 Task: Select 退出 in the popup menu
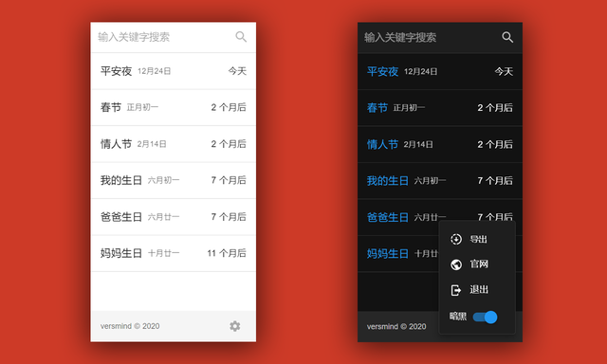(x=479, y=289)
